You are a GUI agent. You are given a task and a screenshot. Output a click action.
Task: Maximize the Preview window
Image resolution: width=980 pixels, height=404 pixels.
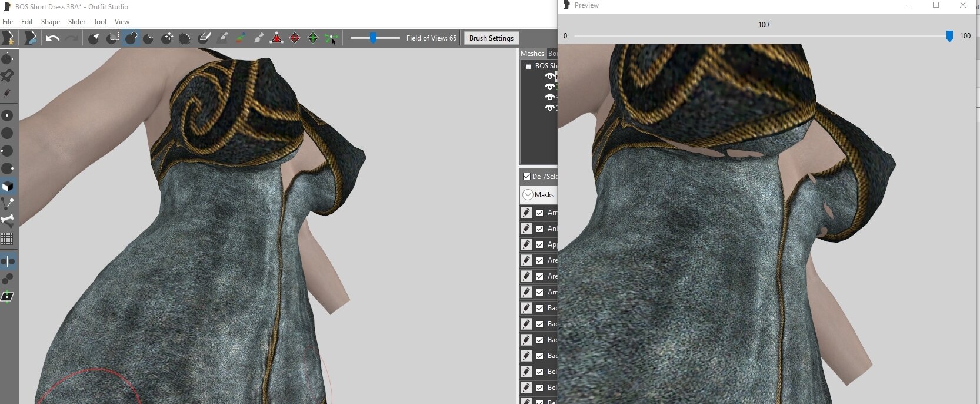pos(936,5)
